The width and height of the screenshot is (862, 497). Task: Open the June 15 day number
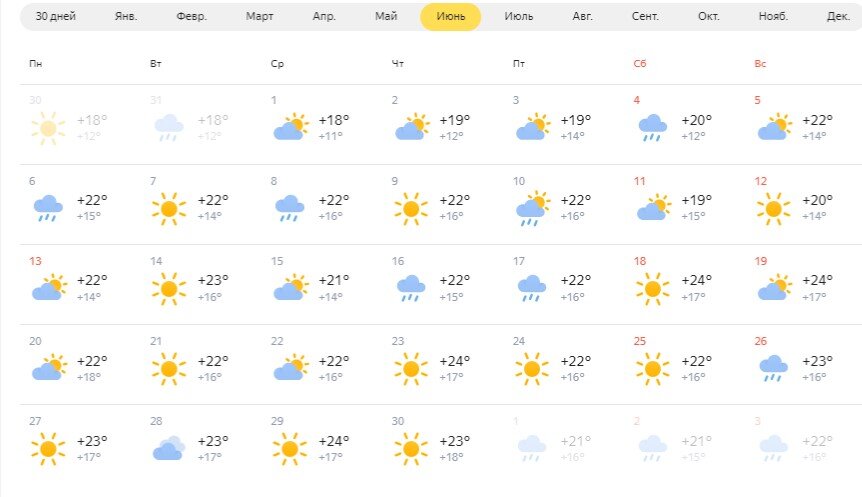277,261
